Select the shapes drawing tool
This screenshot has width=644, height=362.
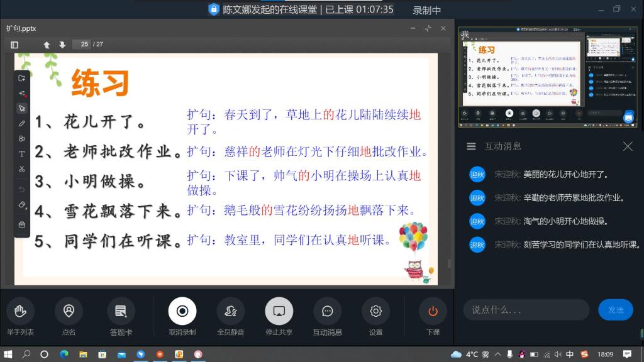tap(21, 138)
